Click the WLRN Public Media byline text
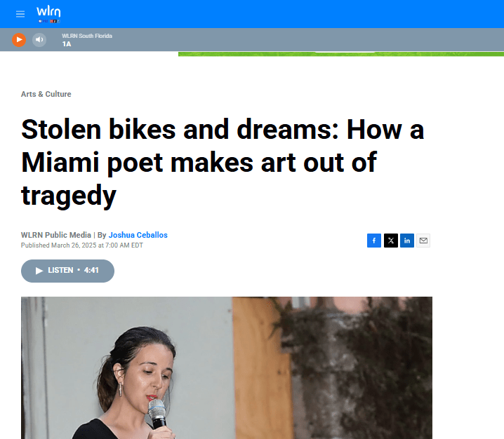Image resolution: width=504 pixels, height=439 pixels. coord(56,235)
